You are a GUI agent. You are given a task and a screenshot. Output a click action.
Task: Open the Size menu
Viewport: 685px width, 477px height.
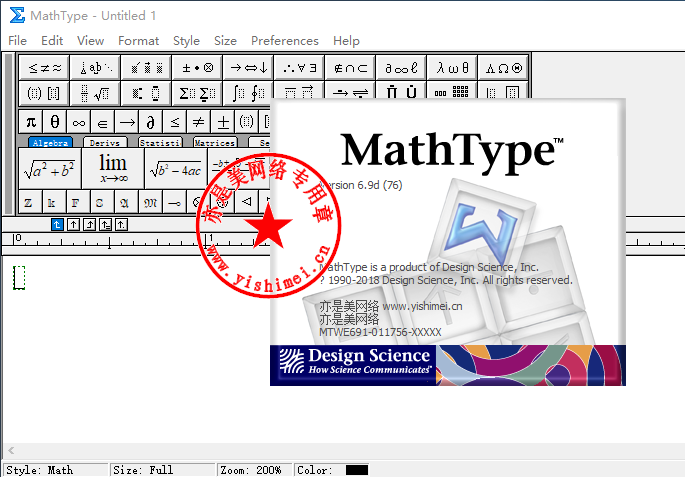[225, 41]
